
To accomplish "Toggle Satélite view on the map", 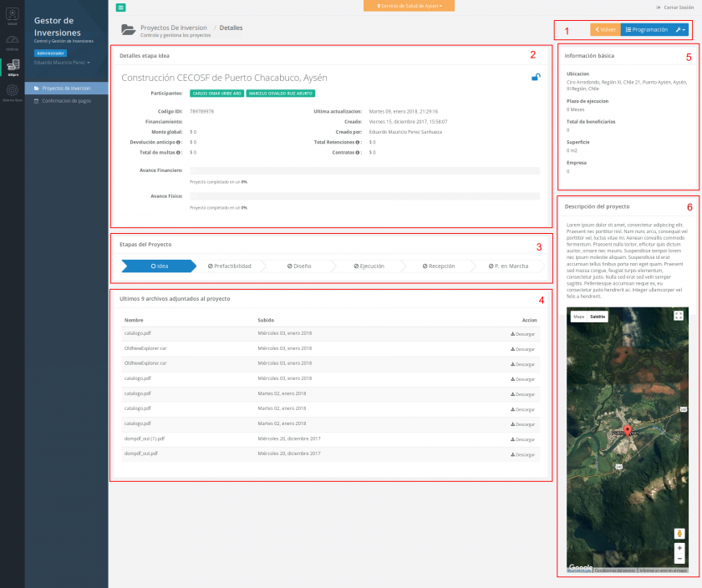I will pyautogui.click(x=598, y=316).
